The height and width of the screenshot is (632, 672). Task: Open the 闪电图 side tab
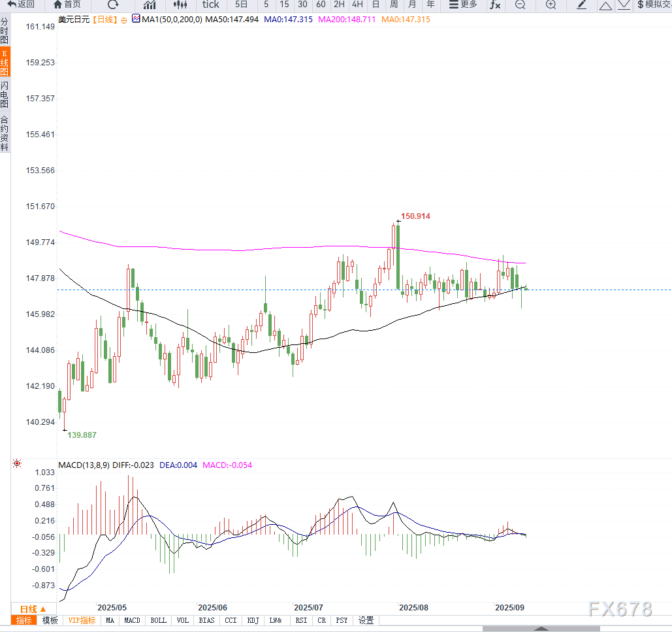[x=5, y=95]
